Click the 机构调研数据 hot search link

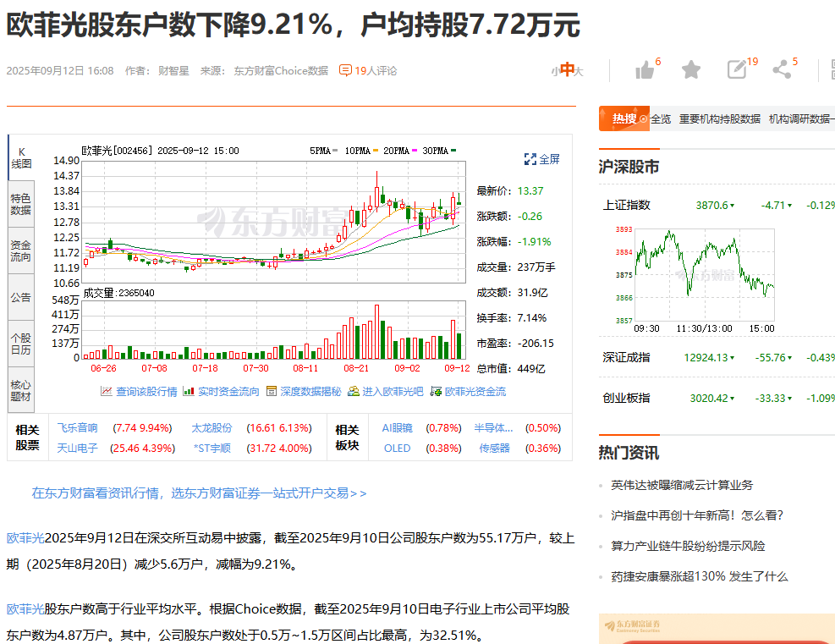(x=802, y=118)
